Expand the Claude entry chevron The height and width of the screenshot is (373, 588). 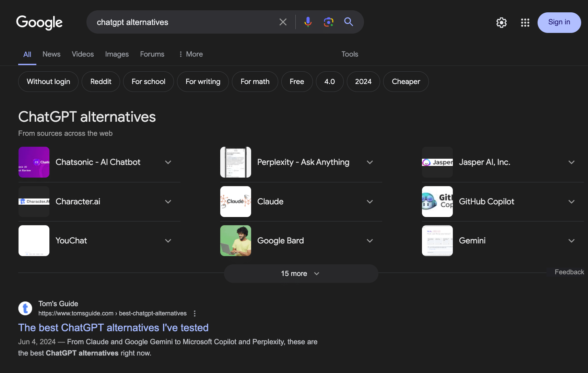click(370, 202)
